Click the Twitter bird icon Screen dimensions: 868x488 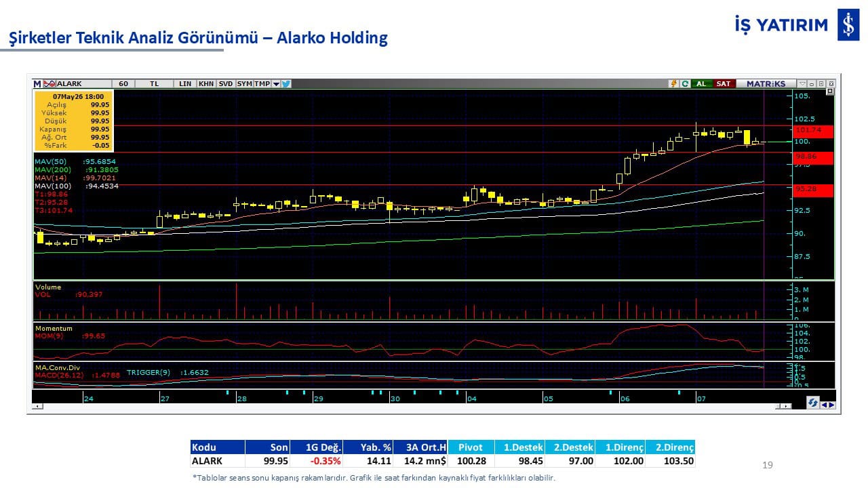[x=286, y=84]
